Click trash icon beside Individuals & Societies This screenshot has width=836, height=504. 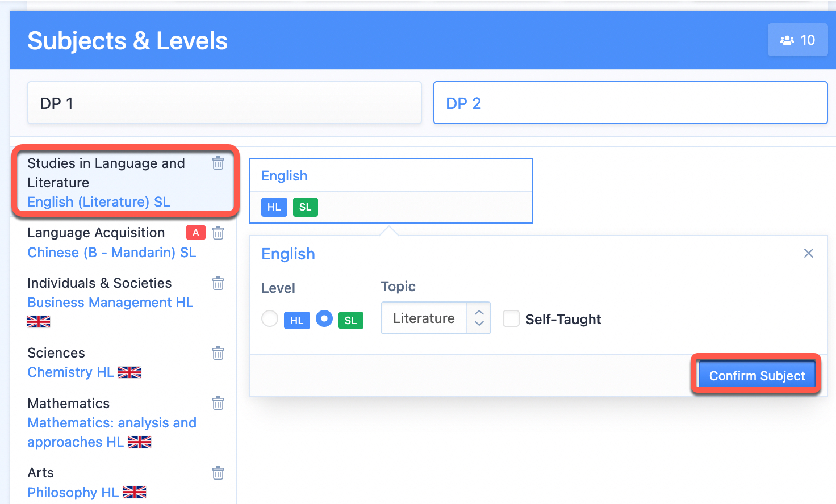(218, 283)
